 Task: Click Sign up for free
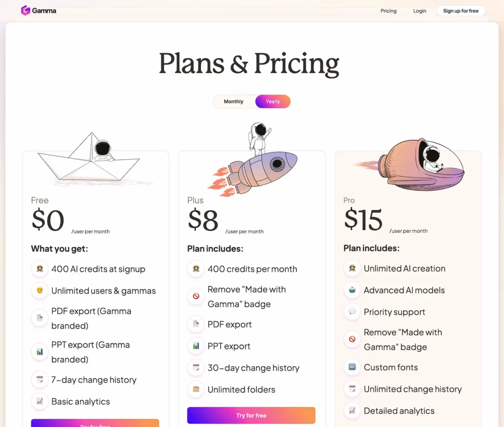tap(460, 10)
